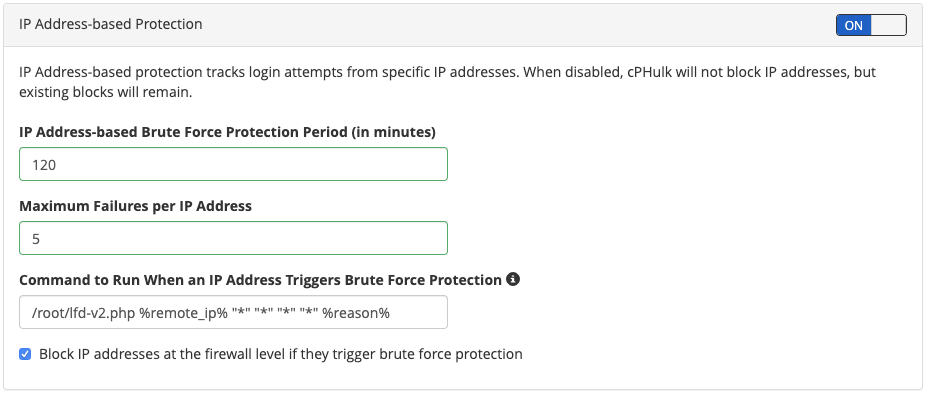This screenshot has width=928, height=395.
Task: Focus the Command to Run input field
Action: pos(233,312)
